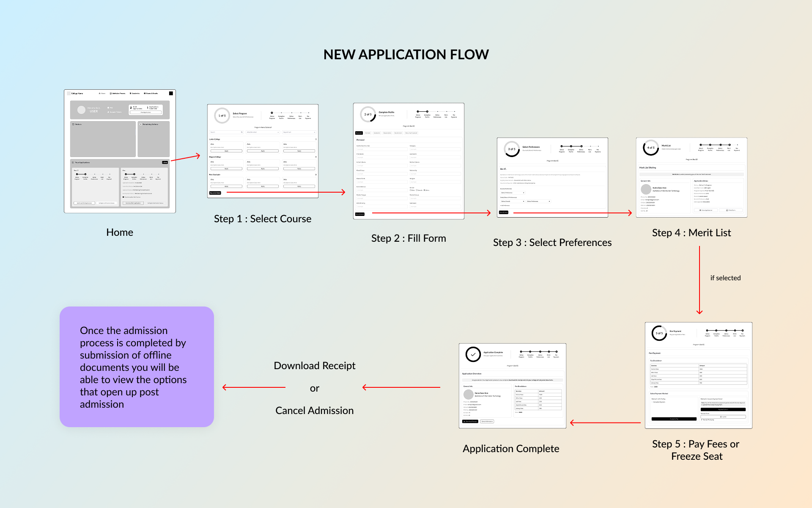Open Support Tickets in the Home banner

click(115, 112)
